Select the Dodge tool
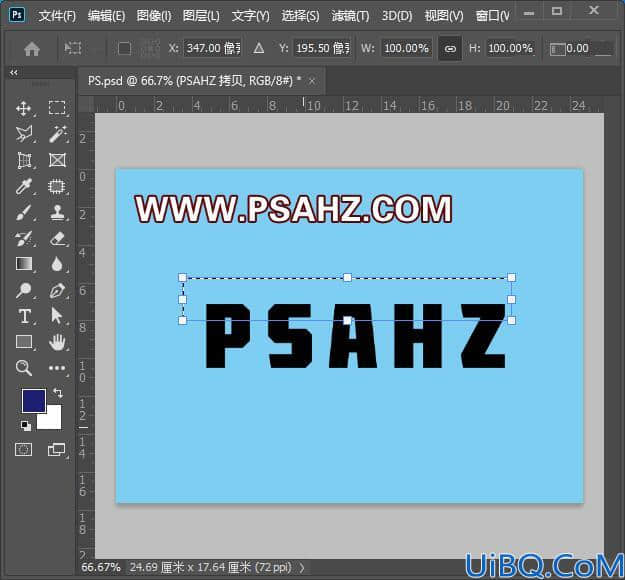 (x=24, y=290)
